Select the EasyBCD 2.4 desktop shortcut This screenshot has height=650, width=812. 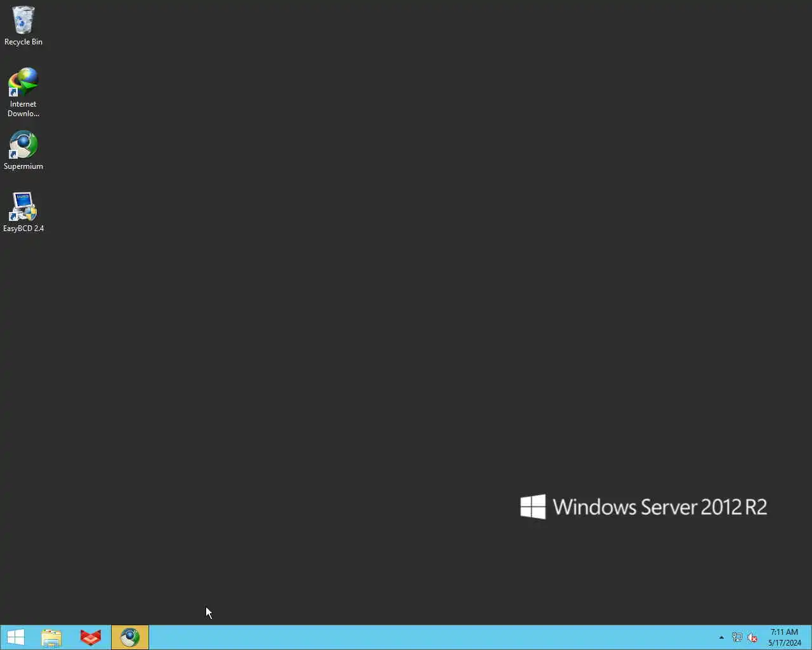pyautogui.click(x=23, y=212)
